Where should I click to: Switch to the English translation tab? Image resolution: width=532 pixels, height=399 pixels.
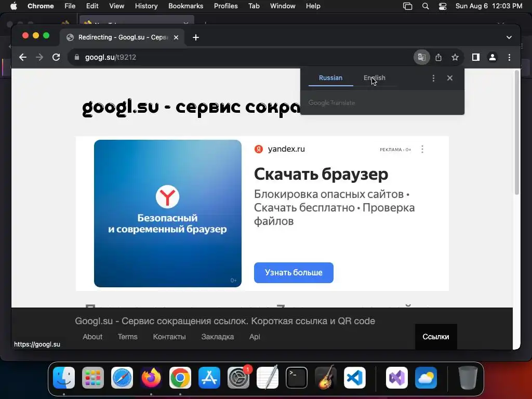375,78
